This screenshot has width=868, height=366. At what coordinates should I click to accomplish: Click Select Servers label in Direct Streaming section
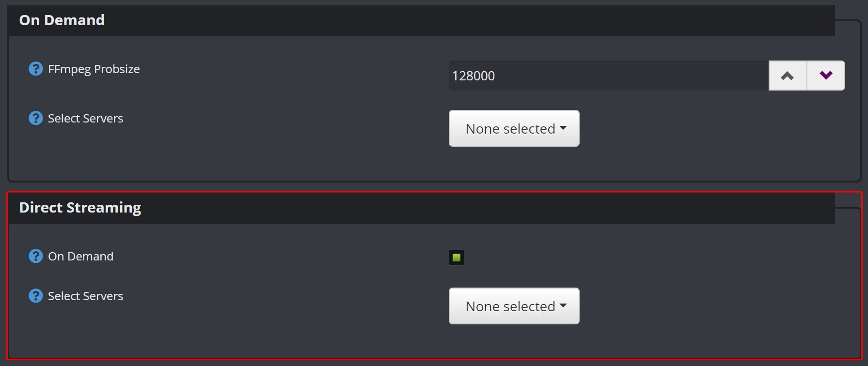(85, 296)
